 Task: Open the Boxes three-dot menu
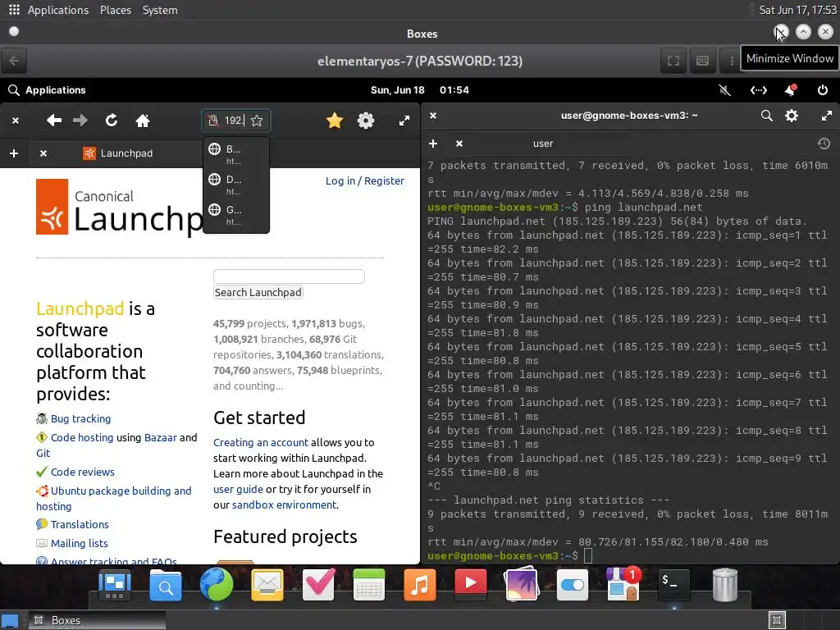pos(731,61)
